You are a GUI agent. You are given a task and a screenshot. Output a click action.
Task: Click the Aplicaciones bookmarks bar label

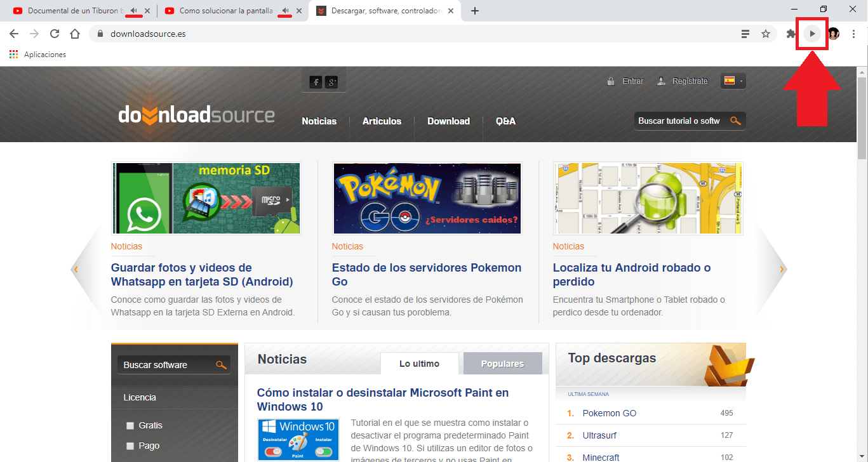click(x=45, y=55)
